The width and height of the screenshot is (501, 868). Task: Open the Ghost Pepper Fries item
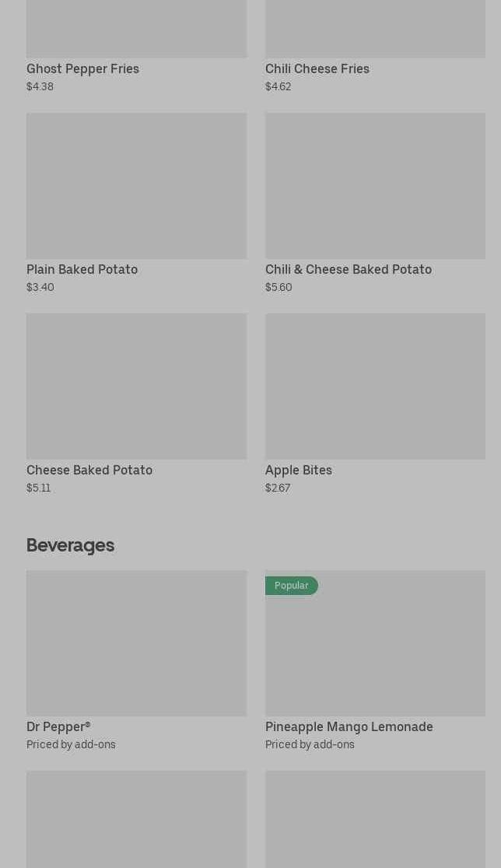pos(82,68)
